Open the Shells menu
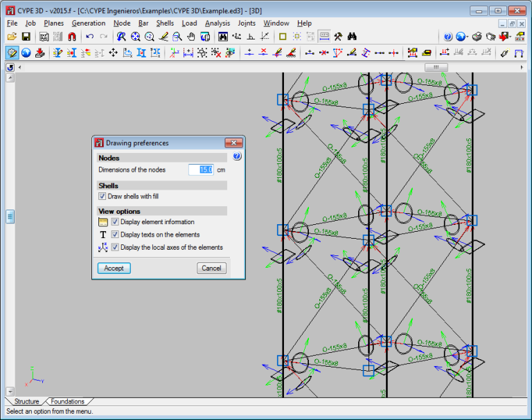The width and height of the screenshot is (532, 420). (165, 23)
